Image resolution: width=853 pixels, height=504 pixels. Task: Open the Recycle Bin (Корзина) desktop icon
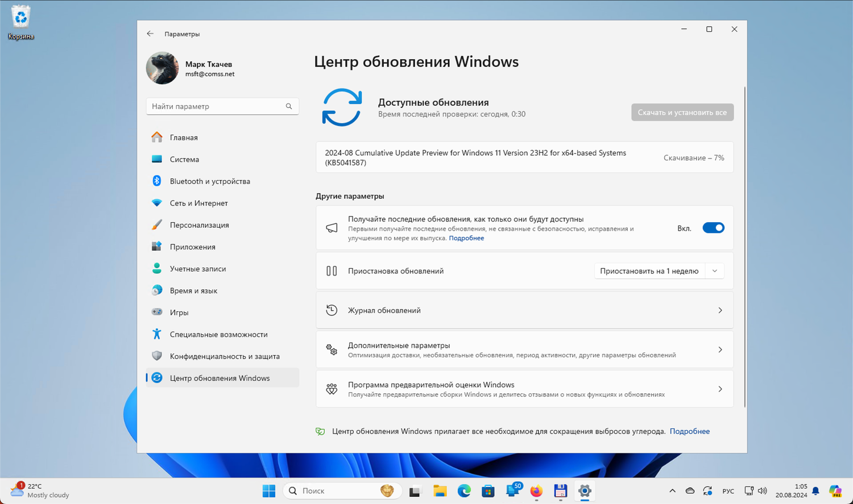pyautogui.click(x=21, y=23)
